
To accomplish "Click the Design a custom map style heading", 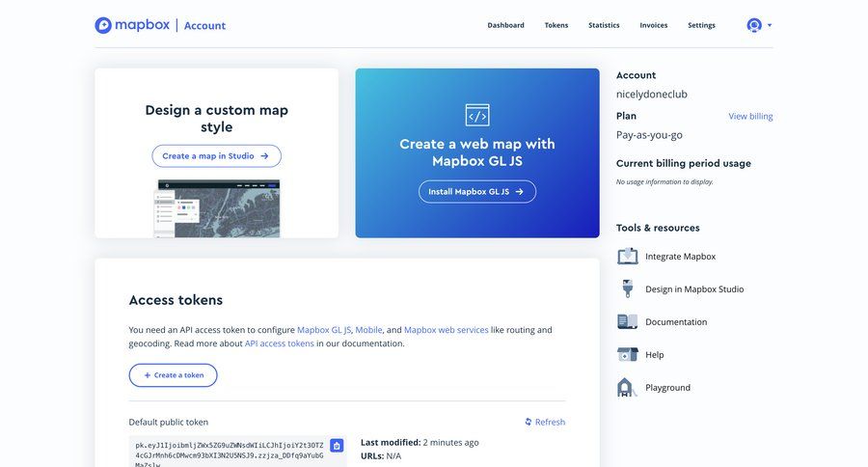I will pos(216,119).
